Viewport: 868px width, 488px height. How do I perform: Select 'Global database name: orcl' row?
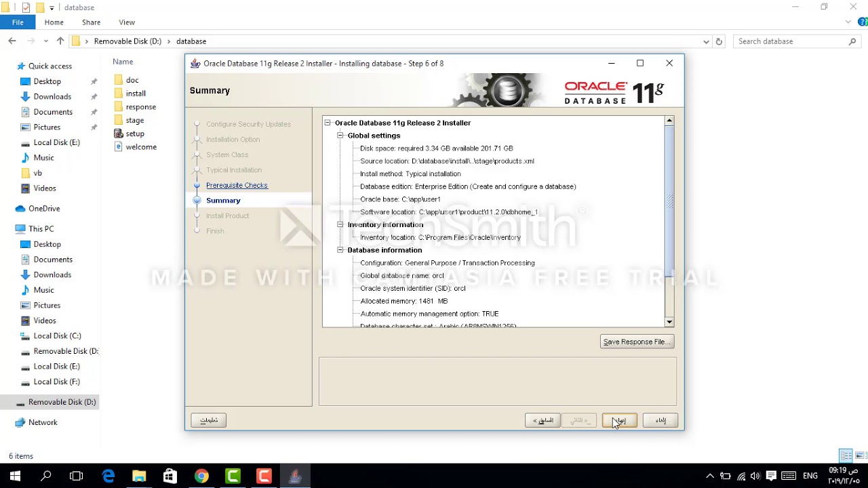tap(401, 276)
